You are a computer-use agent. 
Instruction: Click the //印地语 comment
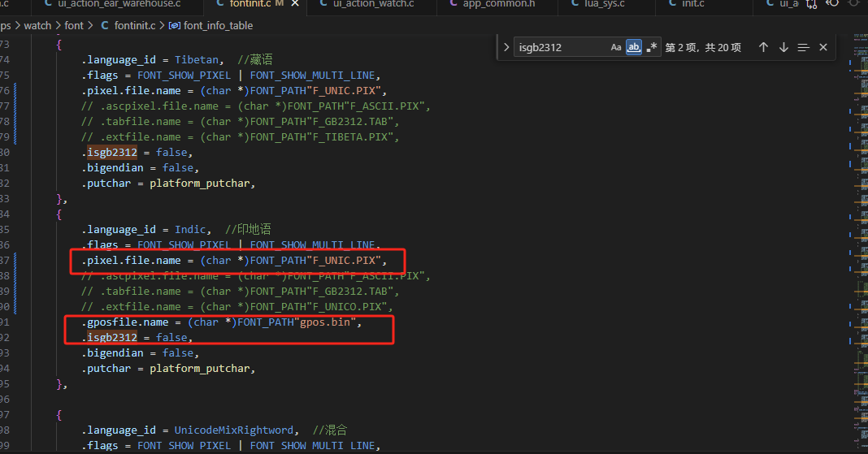(x=248, y=230)
